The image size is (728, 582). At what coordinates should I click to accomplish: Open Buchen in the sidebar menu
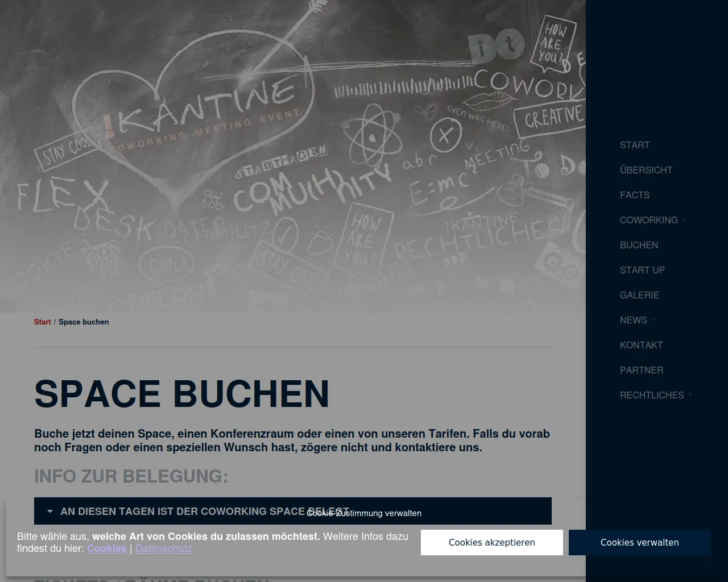(x=639, y=245)
